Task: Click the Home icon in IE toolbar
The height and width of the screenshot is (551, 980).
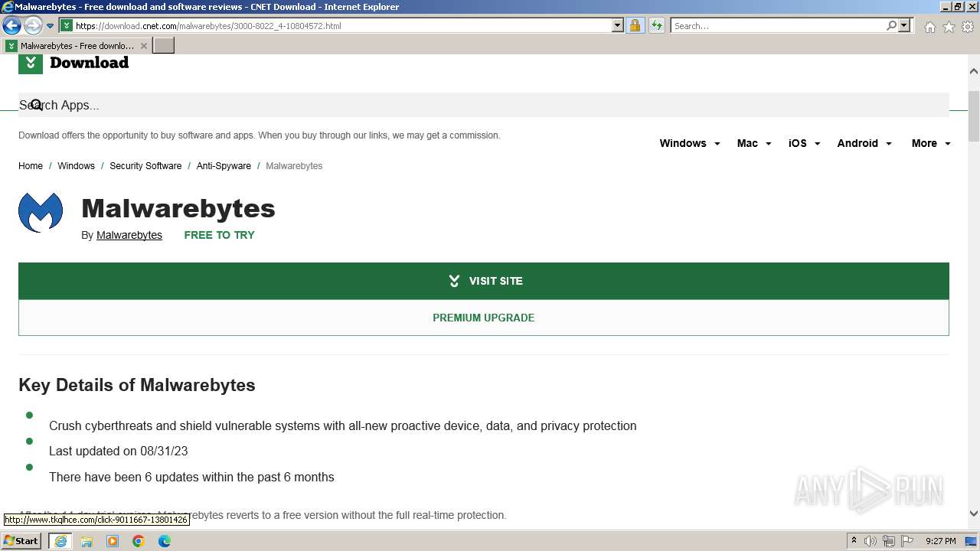Action: [929, 27]
